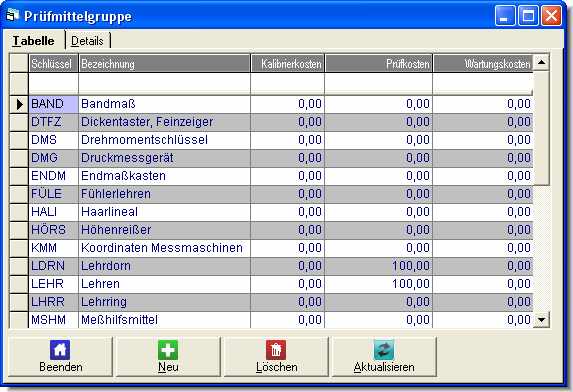Click the empty filter field under Bezeichnung
The image size is (573, 392).
point(164,84)
